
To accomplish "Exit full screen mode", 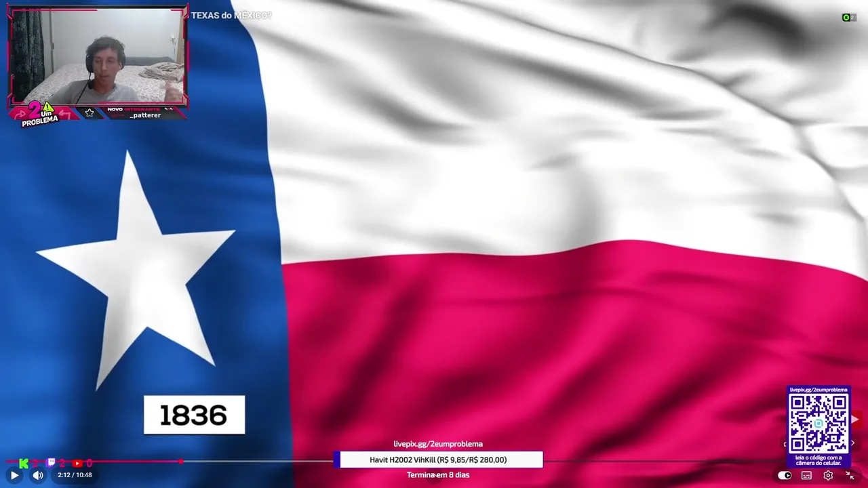I will (850, 475).
